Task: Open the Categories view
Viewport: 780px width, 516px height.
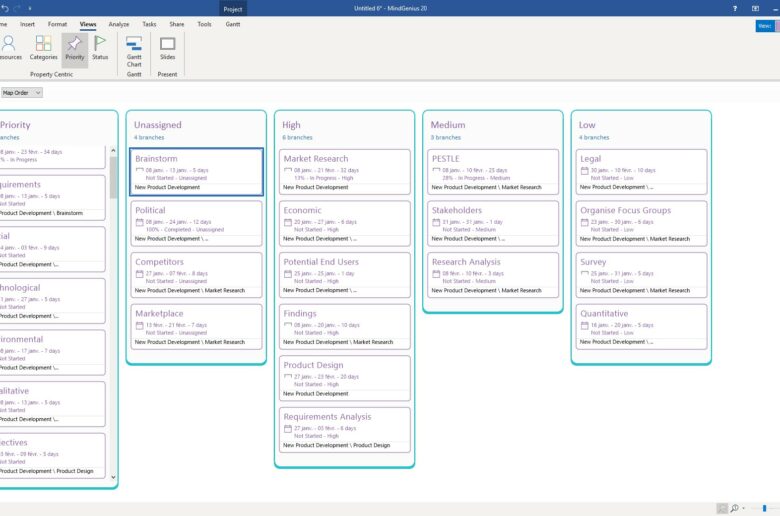Action: [43, 48]
